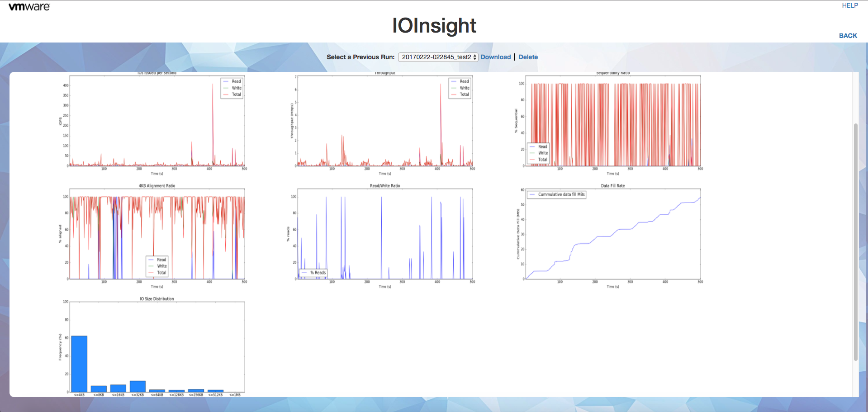This screenshot has height=412, width=868.
Task: Click the % Reads legend entry
Action: pyautogui.click(x=313, y=273)
